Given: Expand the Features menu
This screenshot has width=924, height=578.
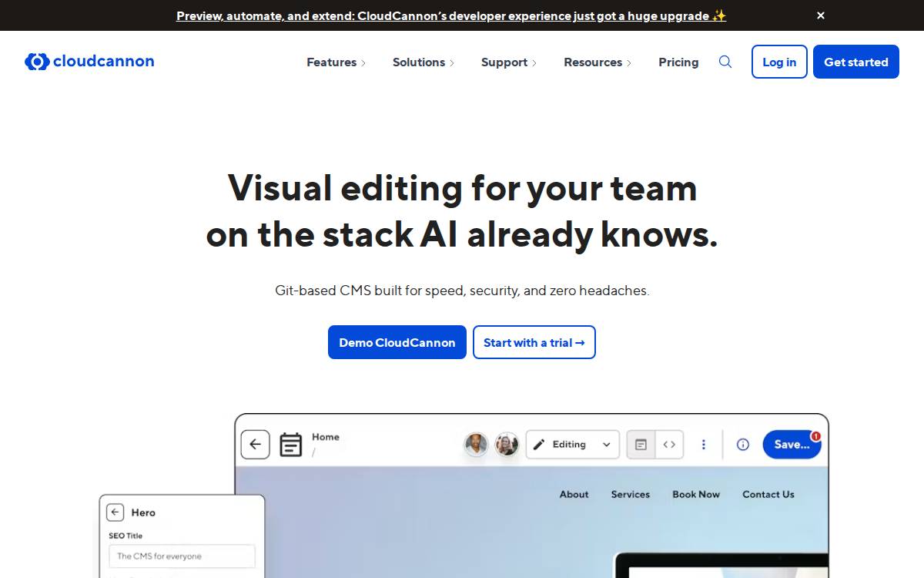Looking at the screenshot, I should point(336,62).
